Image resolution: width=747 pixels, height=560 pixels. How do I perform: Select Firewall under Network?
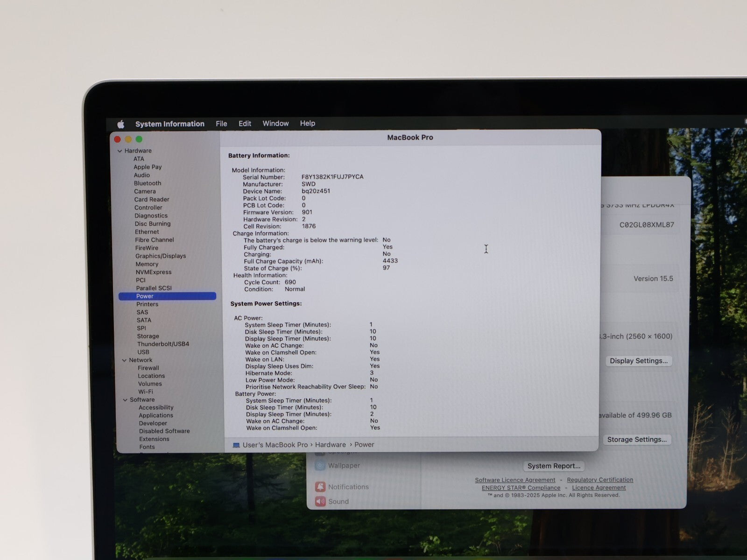[x=148, y=368]
